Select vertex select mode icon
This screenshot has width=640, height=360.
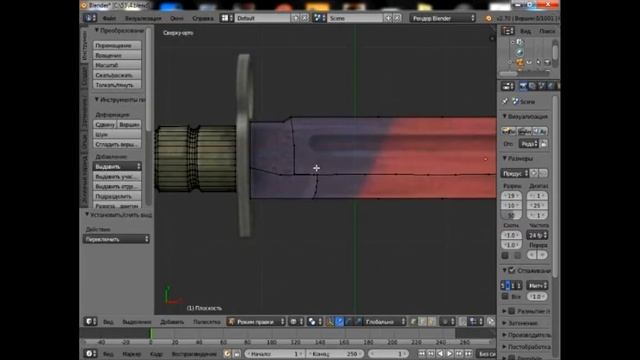point(413,322)
